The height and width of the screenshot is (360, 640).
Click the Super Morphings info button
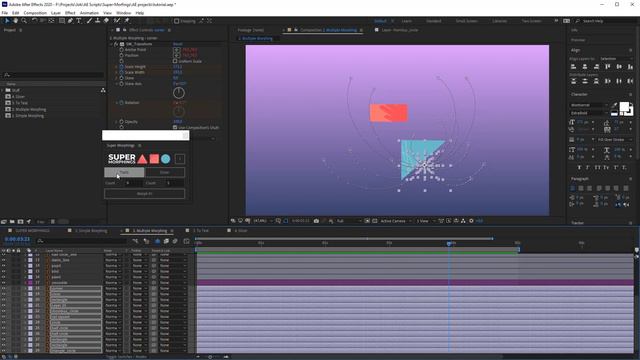click(x=180, y=159)
